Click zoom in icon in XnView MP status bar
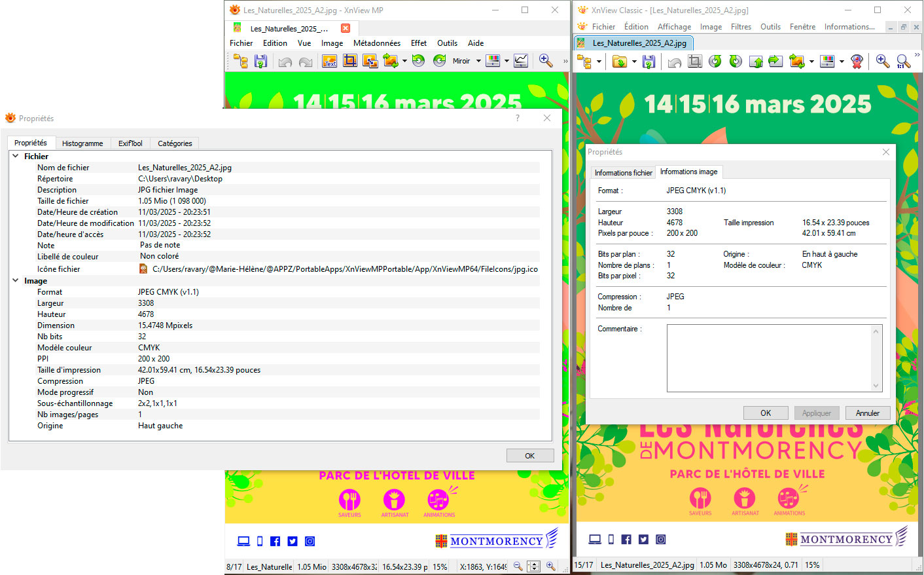This screenshot has width=924, height=575. tap(550, 566)
